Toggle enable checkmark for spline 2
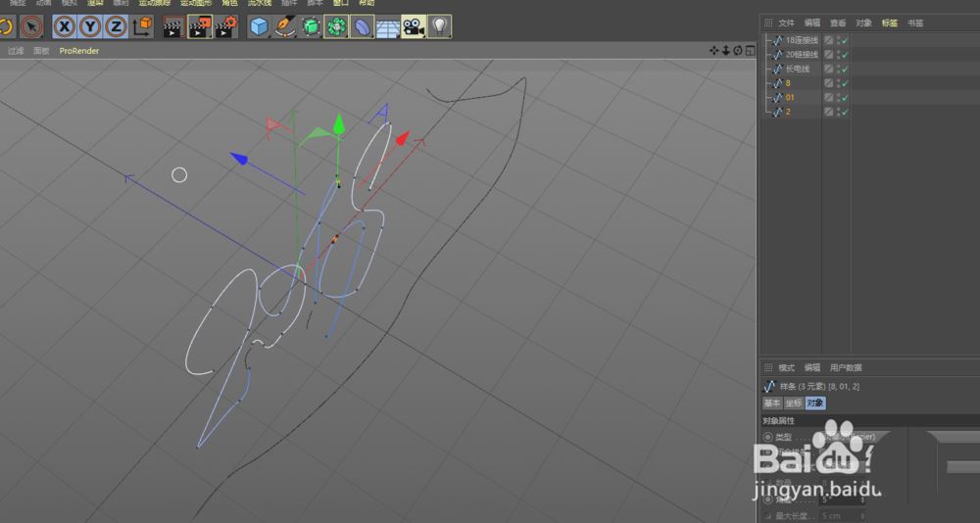This screenshot has width=980, height=523. pos(845,113)
